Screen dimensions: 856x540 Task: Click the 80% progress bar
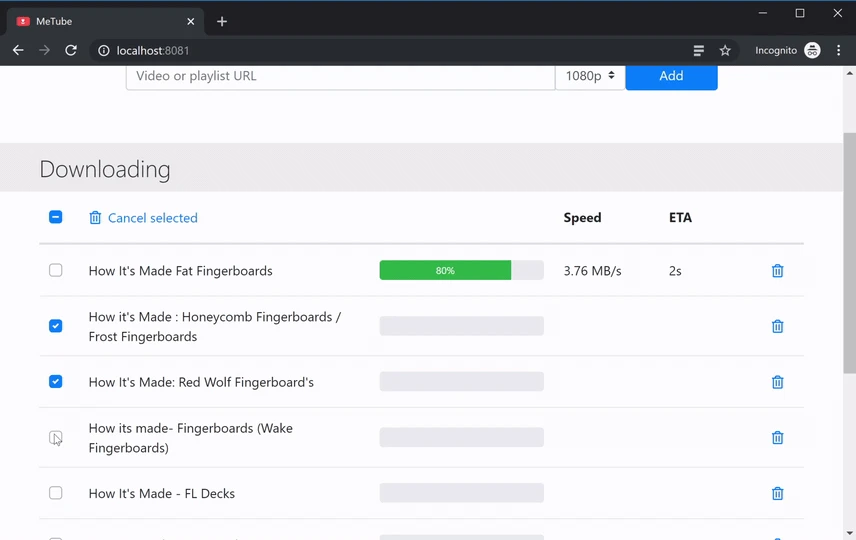(x=461, y=271)
